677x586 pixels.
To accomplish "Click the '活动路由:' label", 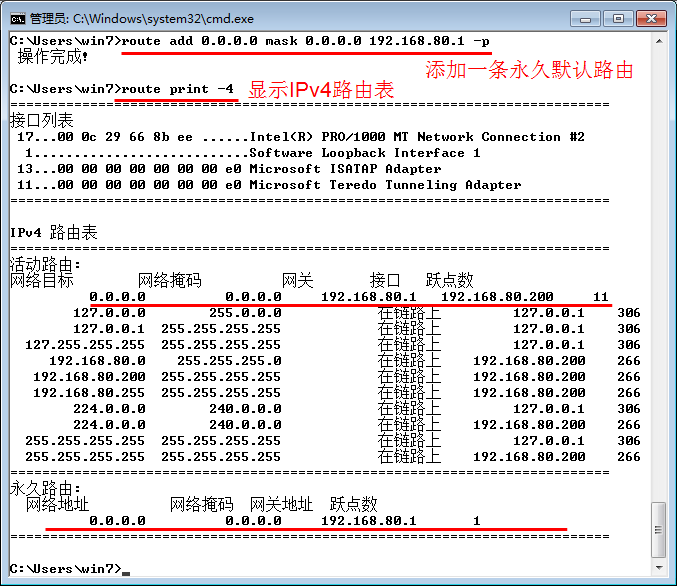I will (45, 264).
